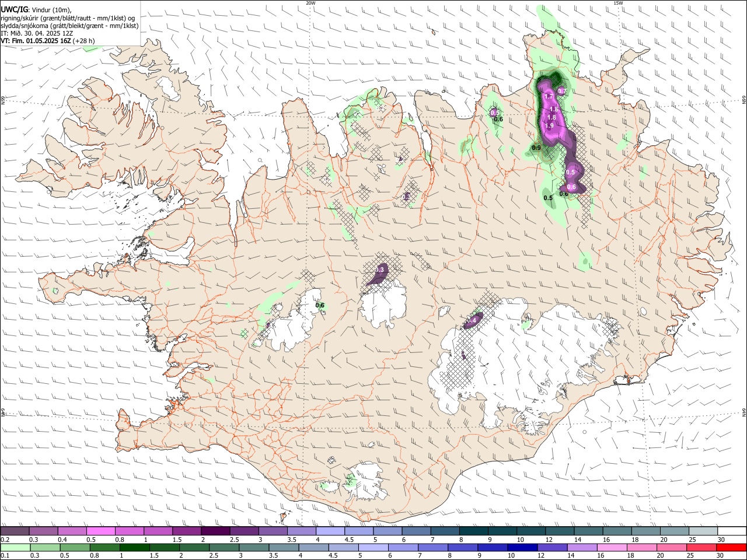Click the 0.9 precipitation value on the map
The image size is (747, 560).
click(x=536, y=148)
